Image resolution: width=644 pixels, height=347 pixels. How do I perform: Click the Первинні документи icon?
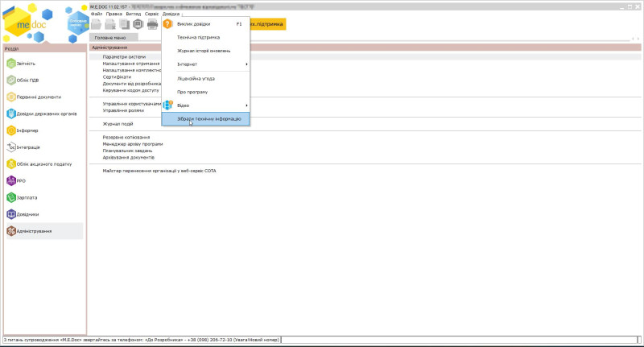coord(11,97)
